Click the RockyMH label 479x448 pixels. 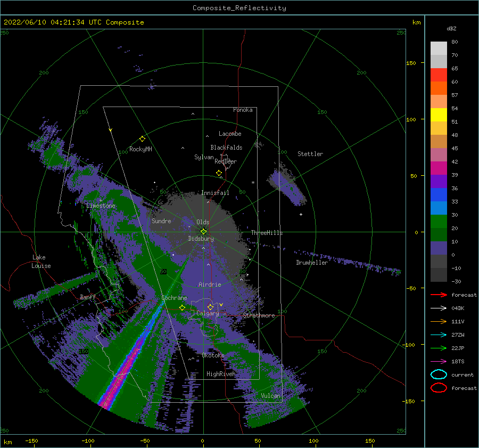click(x=141, y=149)
